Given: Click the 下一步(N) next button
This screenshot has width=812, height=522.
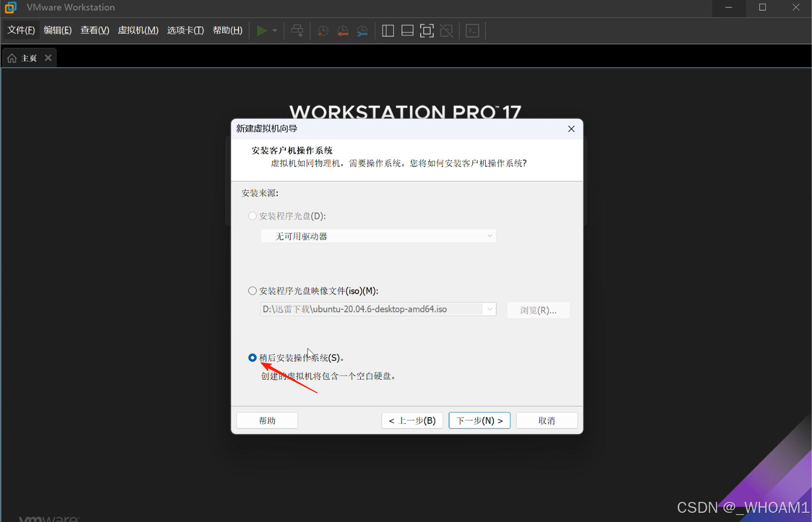Looking at the screenshot, I should (x=479, y=420).
